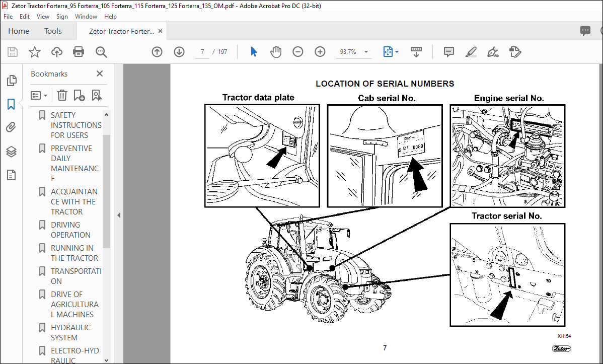Close the Bookmarks panel
This screenshot has width=603, height=364.
coord(100,74)
